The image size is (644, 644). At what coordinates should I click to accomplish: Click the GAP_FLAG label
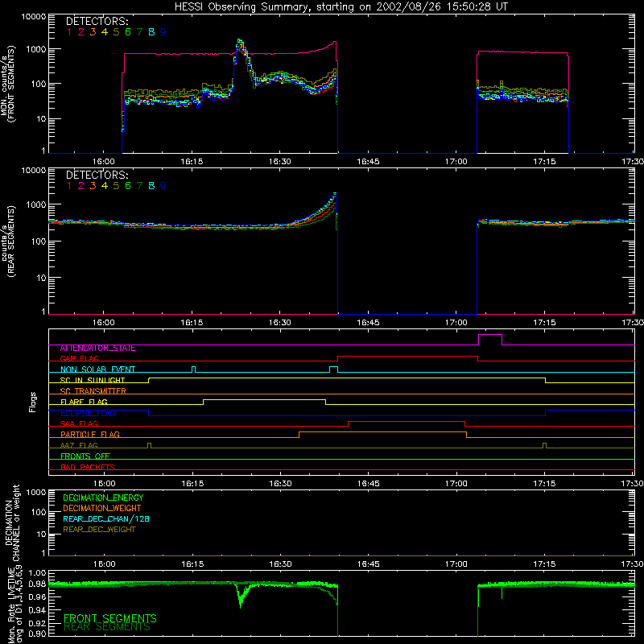[x=79, y=359]
